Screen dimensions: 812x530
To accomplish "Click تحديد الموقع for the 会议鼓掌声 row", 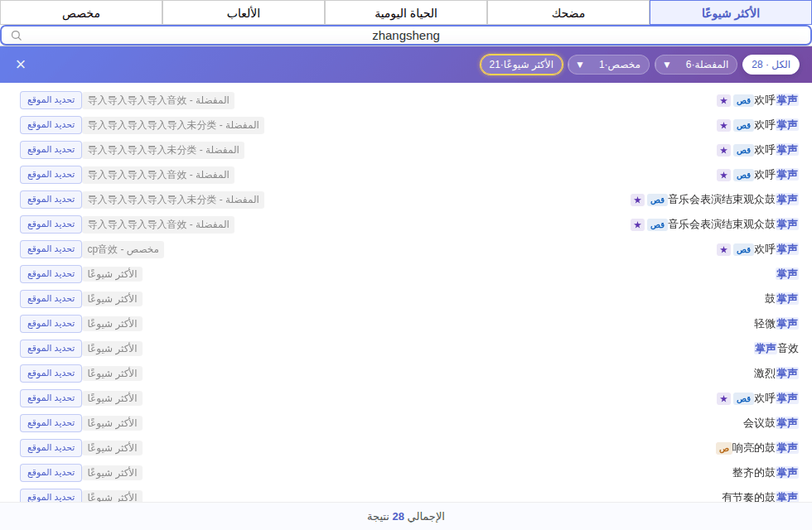I will [51, 423].
